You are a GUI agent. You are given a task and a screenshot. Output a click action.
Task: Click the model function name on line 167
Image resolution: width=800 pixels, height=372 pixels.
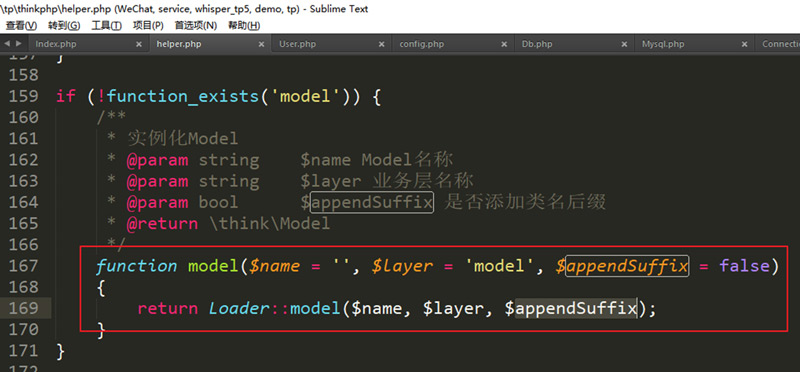(213, 266)
